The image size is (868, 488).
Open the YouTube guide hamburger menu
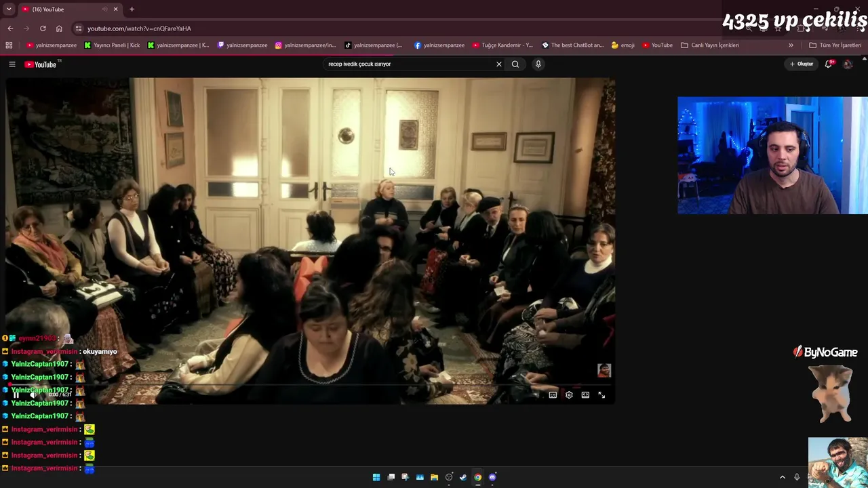pos(12,64)
